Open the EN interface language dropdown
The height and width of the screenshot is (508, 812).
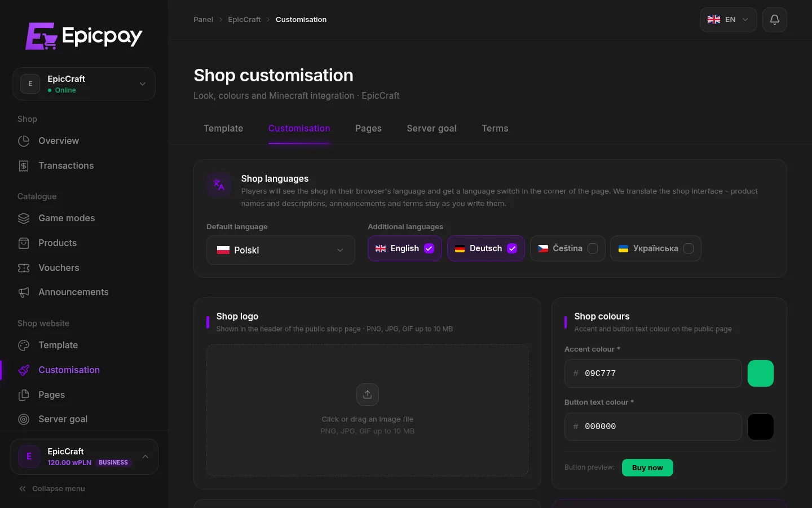729,20
